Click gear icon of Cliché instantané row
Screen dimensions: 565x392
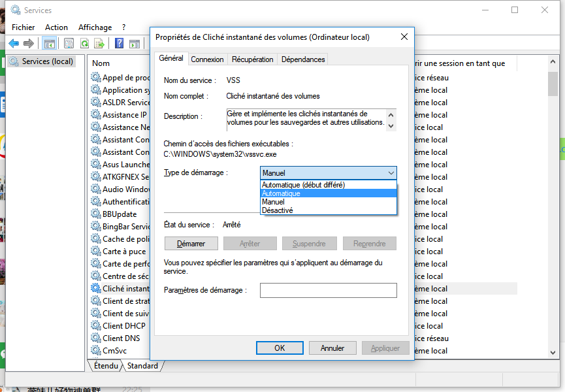point(95,288)
